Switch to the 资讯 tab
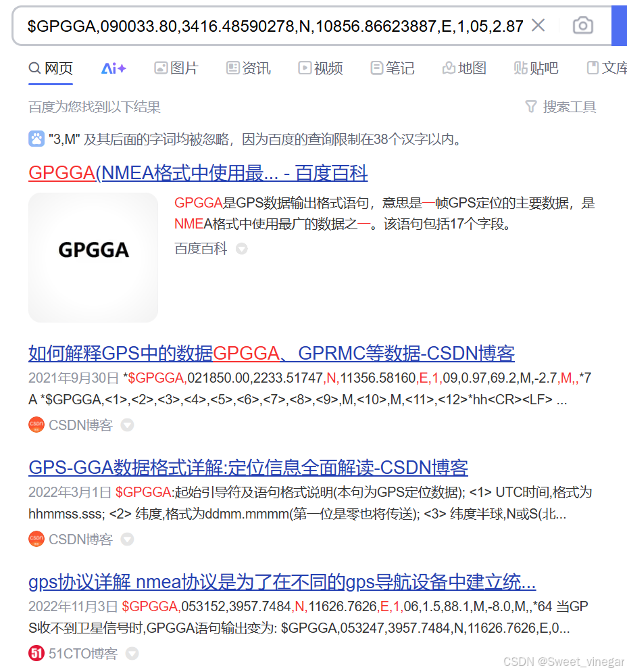 249,68
